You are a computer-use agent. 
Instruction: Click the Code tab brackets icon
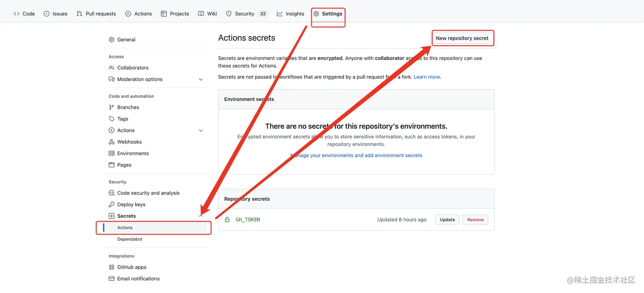tap(17, 14)
